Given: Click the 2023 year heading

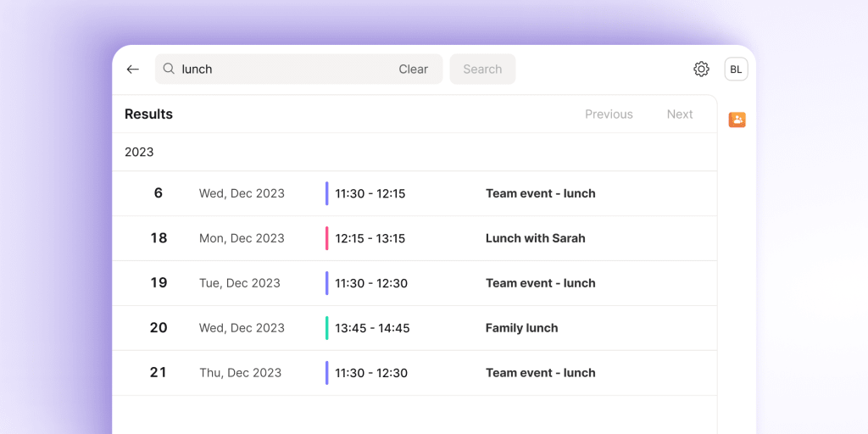Looking at the screenshot, I should click(139, 153).
